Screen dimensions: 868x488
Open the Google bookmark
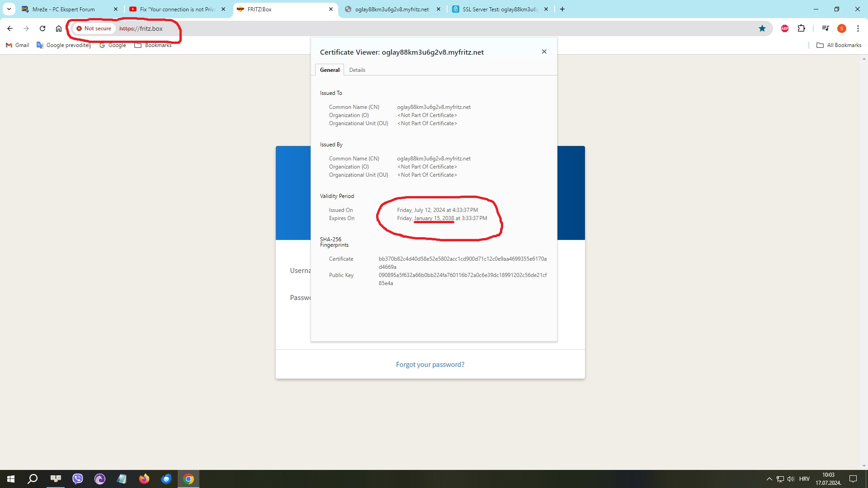click(113, 45)
